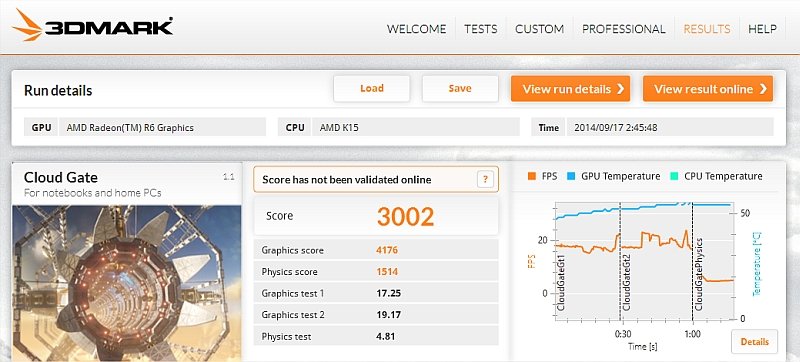800x362 pixels.
Task: Open the Welcome tab
Action: tap(416, 29)
